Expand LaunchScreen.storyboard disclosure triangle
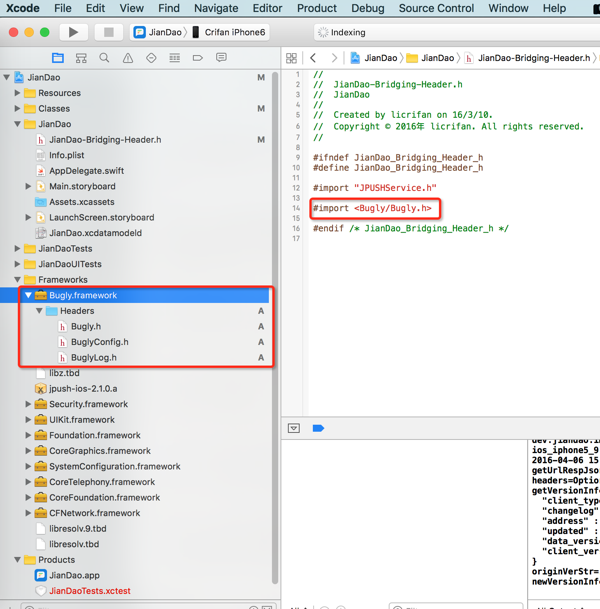 [x=28, y=217]
